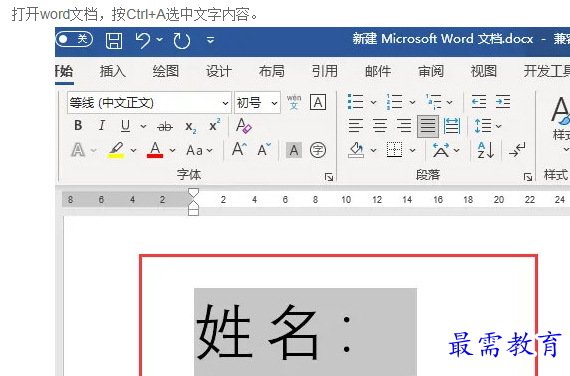Go to the 视图 tab
This screenshot has height=376, width=570.
click(x=484, y=71)
